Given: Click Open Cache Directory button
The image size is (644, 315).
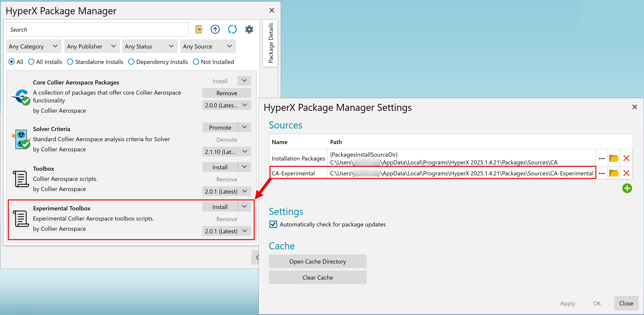Looking at the screenshot, I should click(318, 261).
